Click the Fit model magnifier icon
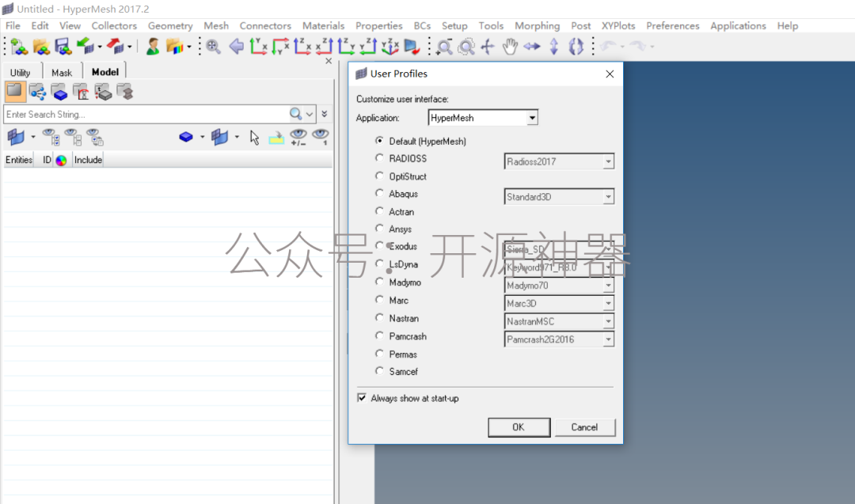 [x=213, y=47]
